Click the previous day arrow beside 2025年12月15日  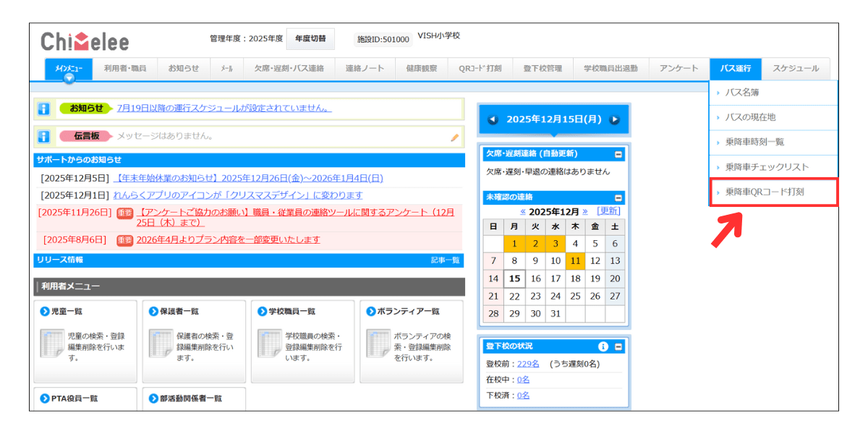click(491, 119)
